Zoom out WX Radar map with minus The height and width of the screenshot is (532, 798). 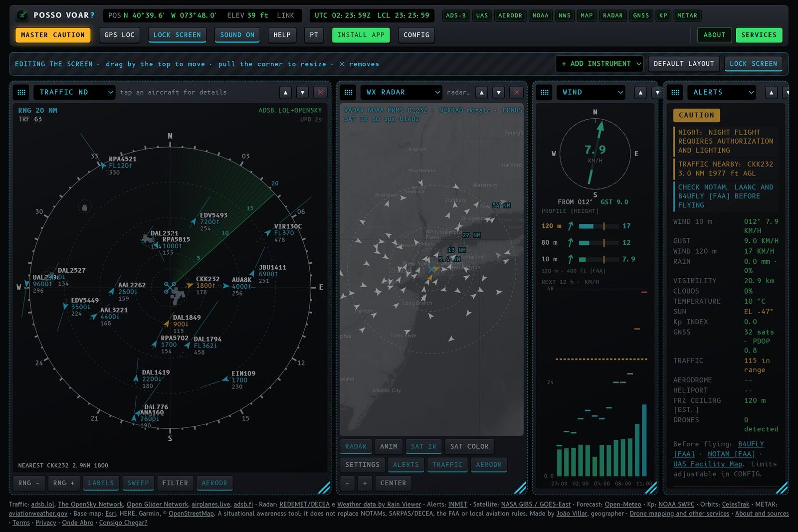point(347,483)
